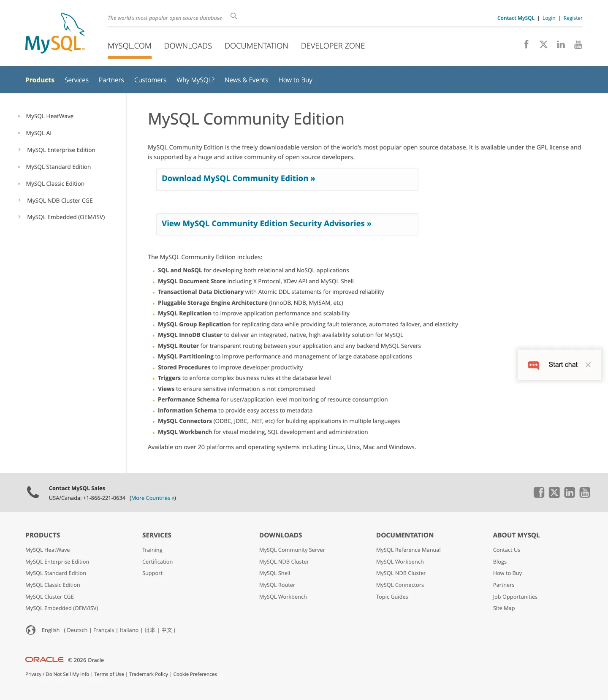Open How to Buy in the navigation bar
The height and width of the screenshot is (700, 608).
pyautogui.click(x=296, y=80)
